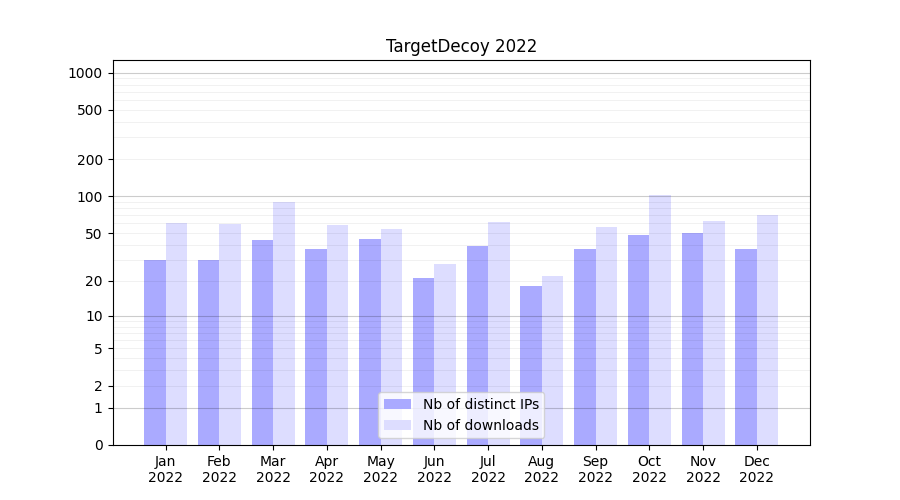The height and width of the screenshot is (500, 900).
Task: Select the Oct 2022 downloads bar
Action: tap(660, 320)
